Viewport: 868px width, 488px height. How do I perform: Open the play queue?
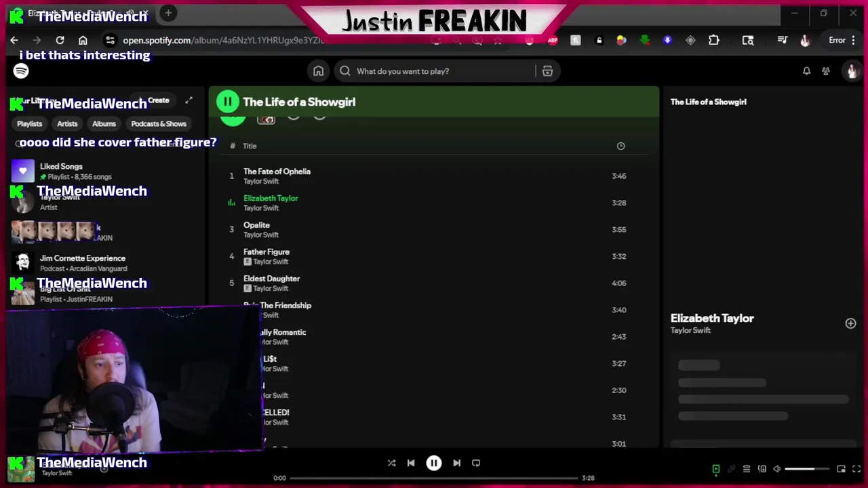pos(747,469)
